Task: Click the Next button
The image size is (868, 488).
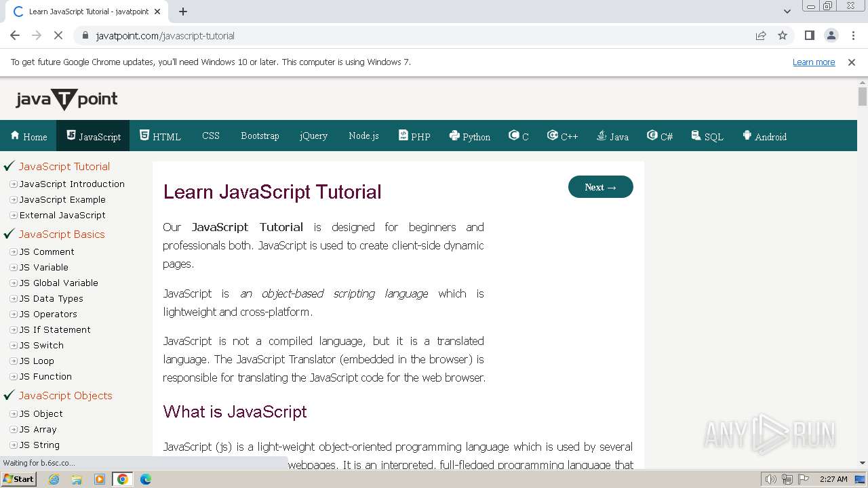Action: pyautogui.click(x=601, y=187)
